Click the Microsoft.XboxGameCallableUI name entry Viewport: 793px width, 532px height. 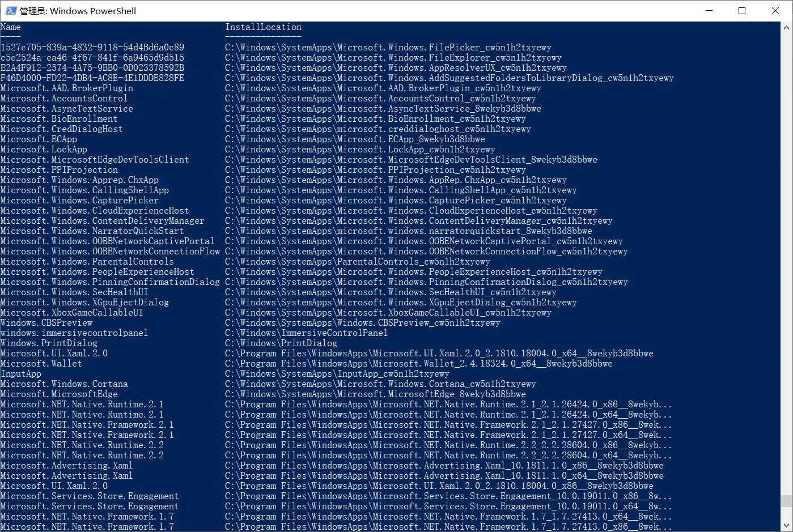tap(72, 313)
